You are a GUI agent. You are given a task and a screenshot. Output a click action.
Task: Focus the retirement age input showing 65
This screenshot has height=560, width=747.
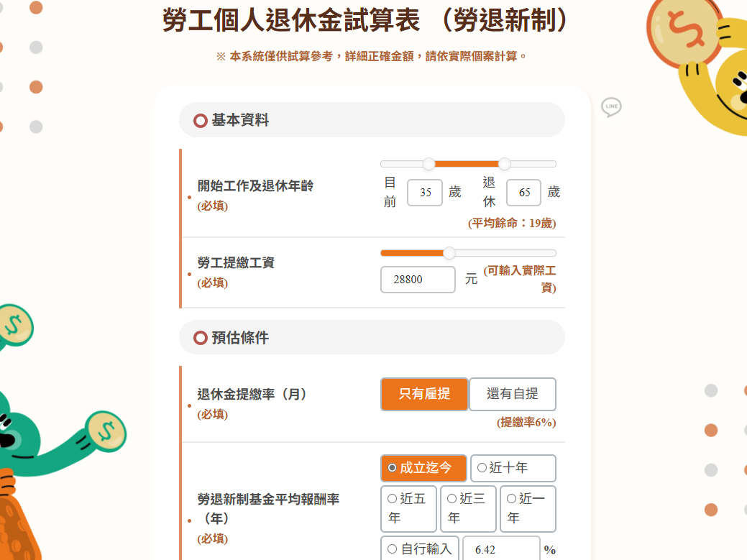(x=524, y=193)
